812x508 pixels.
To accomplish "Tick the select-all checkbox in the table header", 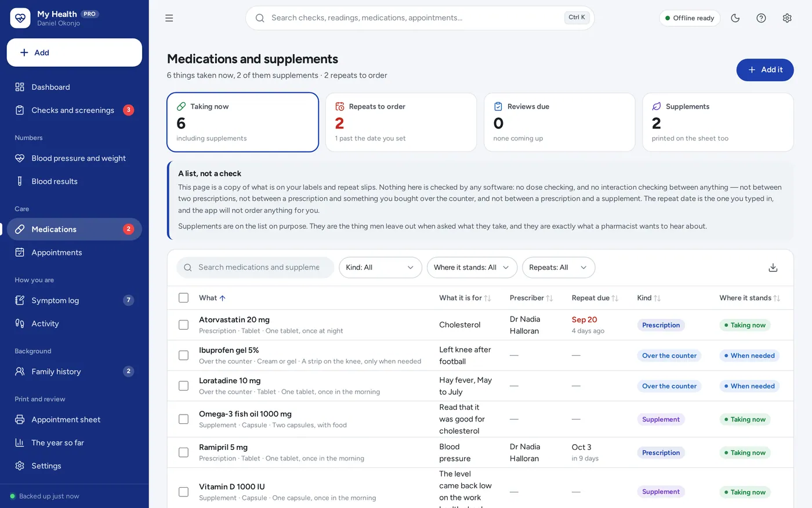I will (x=184, y=298).
